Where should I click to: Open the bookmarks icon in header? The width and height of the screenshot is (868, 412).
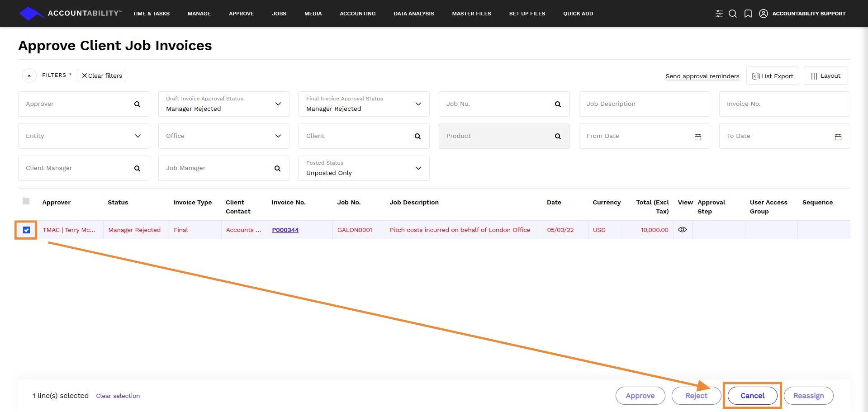pos(748,14)
